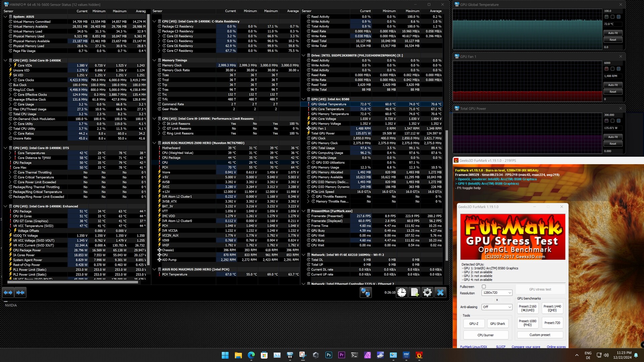Image resolution: width=644 pixels, height=362 pixels.
Task: Launch GPU-Z from FurMark tools
Action: pos(474,324)
